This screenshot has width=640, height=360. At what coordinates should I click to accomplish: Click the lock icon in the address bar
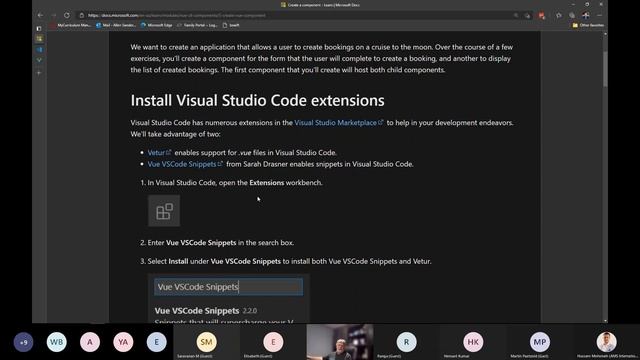point(82,16)
